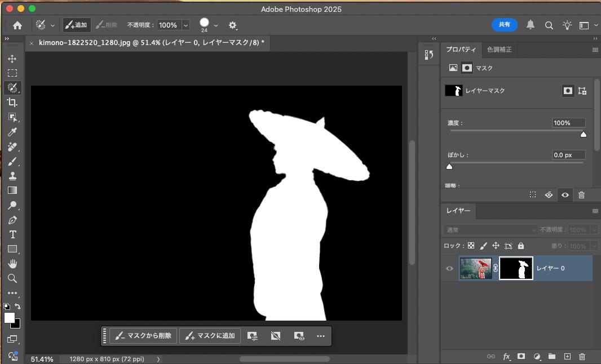Click the Home icon in options bar
This screenshot has height=364, width=601.
point(17,25)
